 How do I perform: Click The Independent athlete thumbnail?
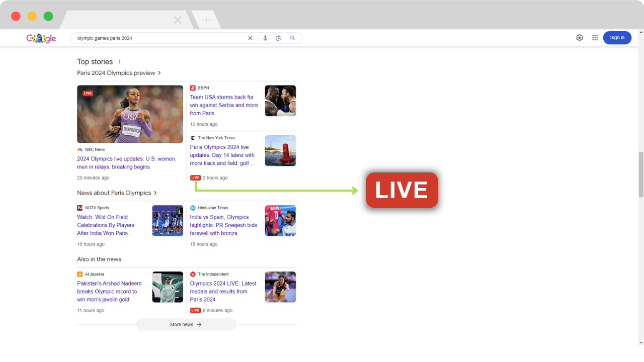pyautogui.click(x=280, y=287)
